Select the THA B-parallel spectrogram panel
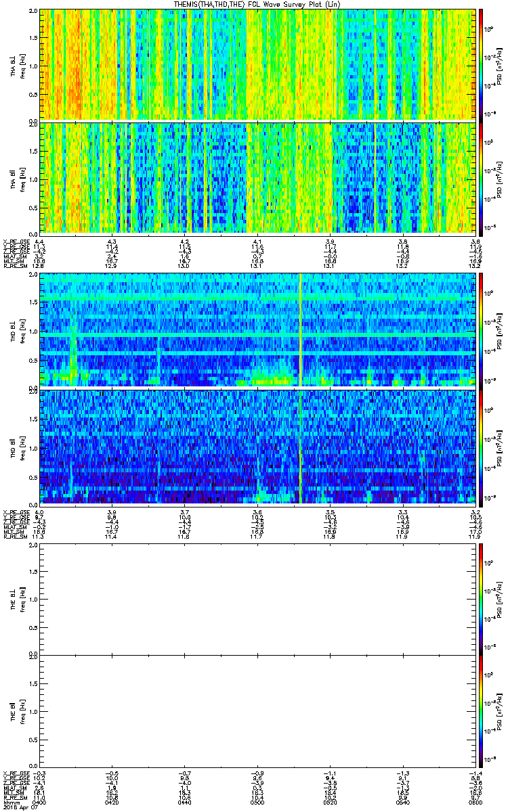Screen dimensions: 508x812 (257, 178)
